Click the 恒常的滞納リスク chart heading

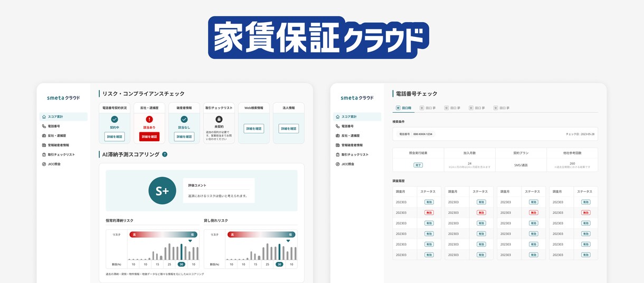pos(120,221)
